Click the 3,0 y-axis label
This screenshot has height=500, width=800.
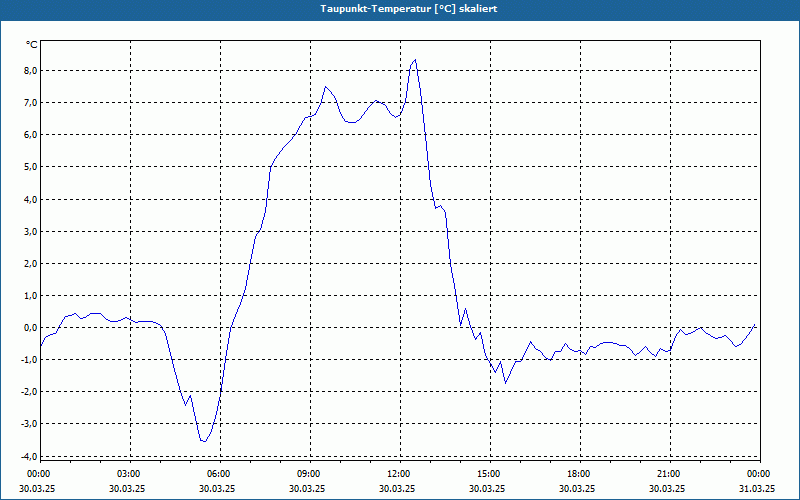(x=31, y=232)
